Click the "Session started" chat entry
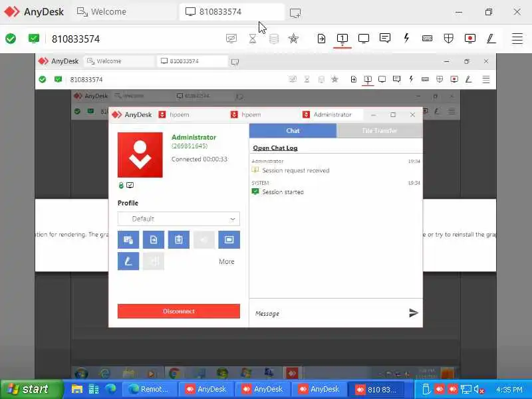 click(x=283, y=192)
